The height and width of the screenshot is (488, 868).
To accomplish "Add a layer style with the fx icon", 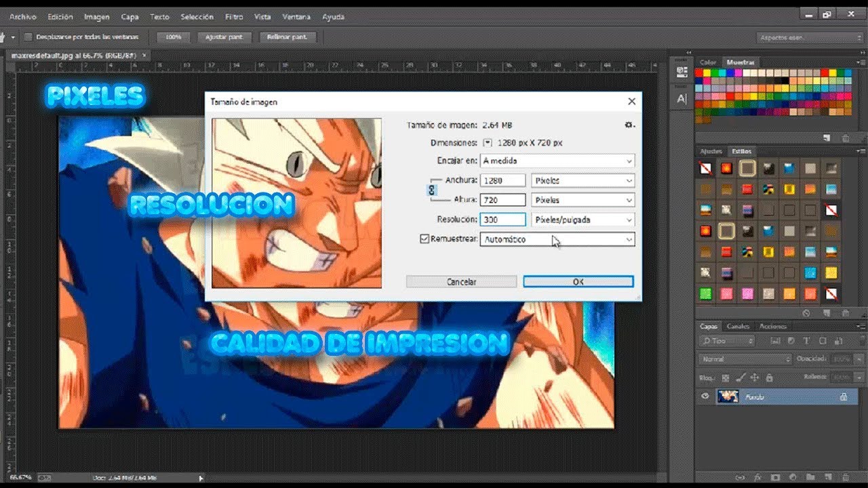I will tap(758, 477).
